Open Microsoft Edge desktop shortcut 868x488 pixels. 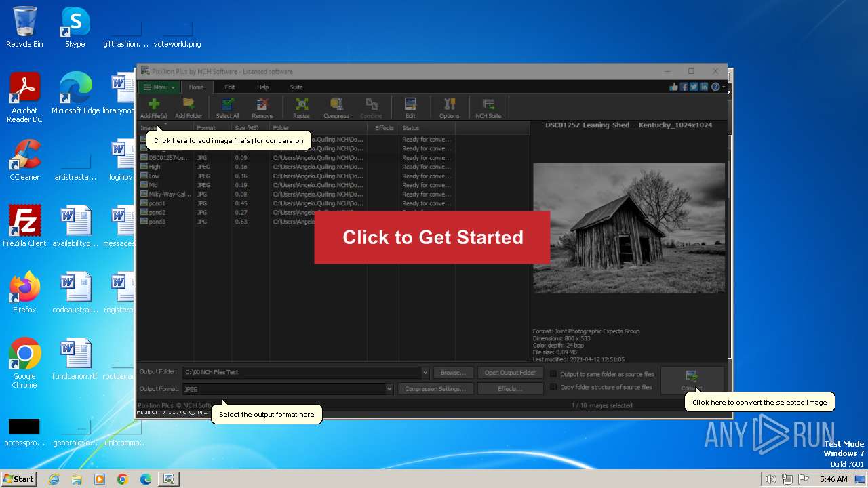click(75, 94)
